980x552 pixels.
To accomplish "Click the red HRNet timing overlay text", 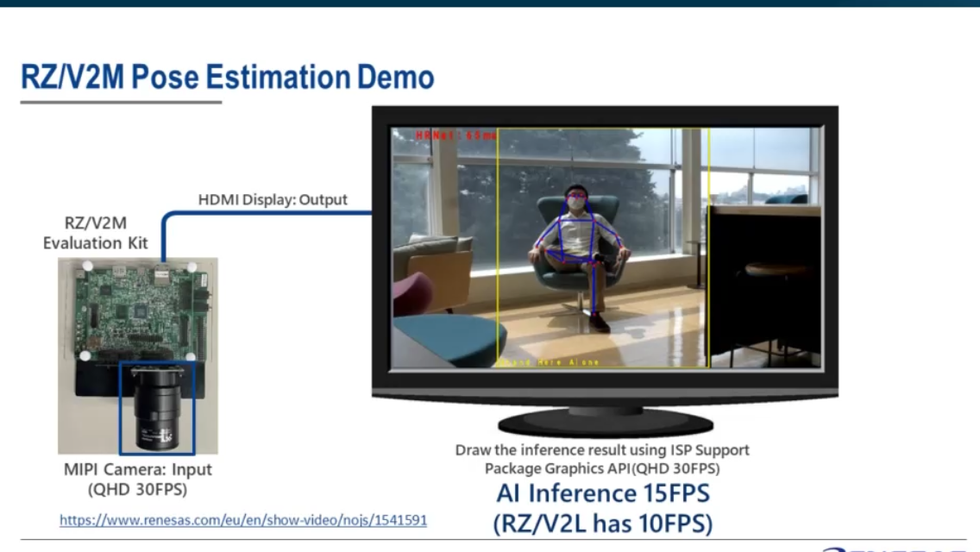I will (456, 135).
